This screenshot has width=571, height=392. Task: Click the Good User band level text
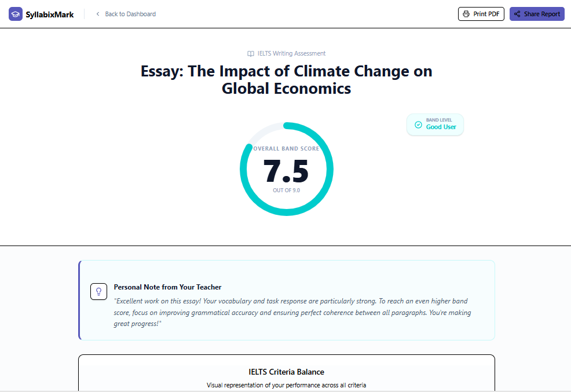pos(441,127)
